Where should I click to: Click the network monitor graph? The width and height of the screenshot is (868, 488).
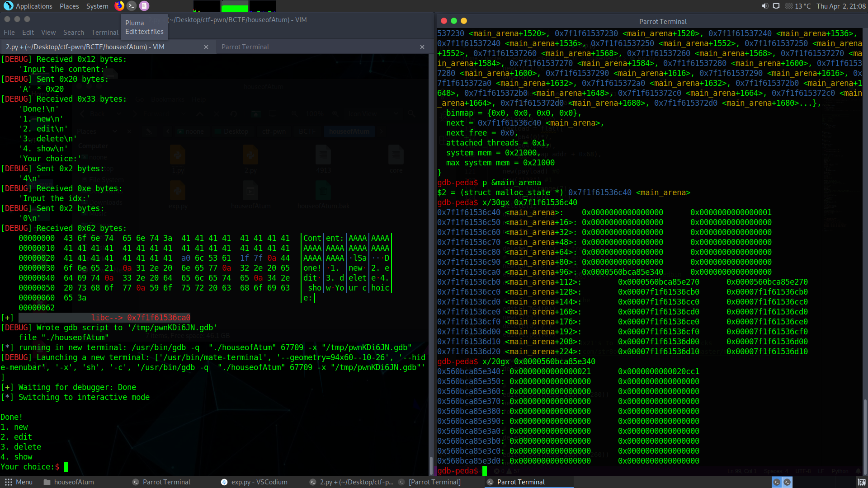tap(263, 6)
